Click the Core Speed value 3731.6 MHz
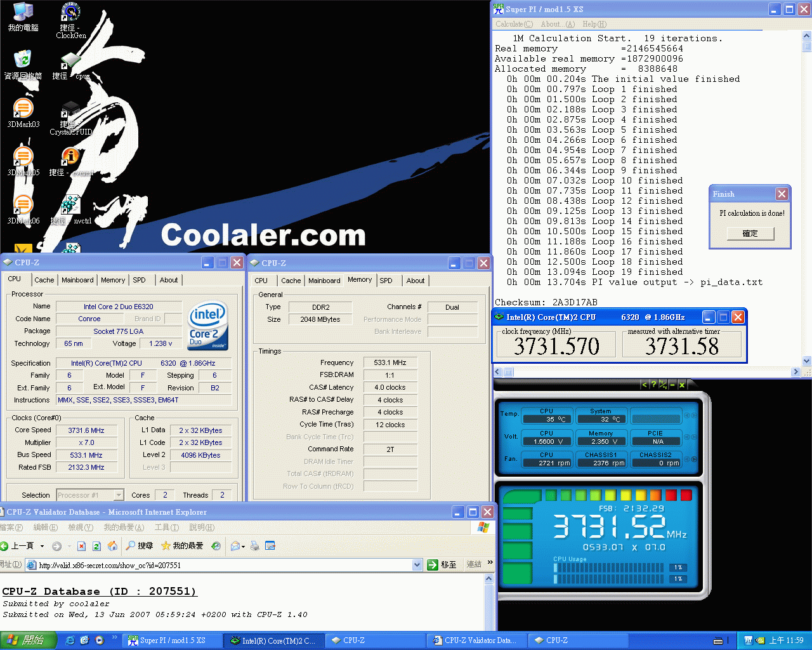Screen dimensions: 812x650 point(86,430)
